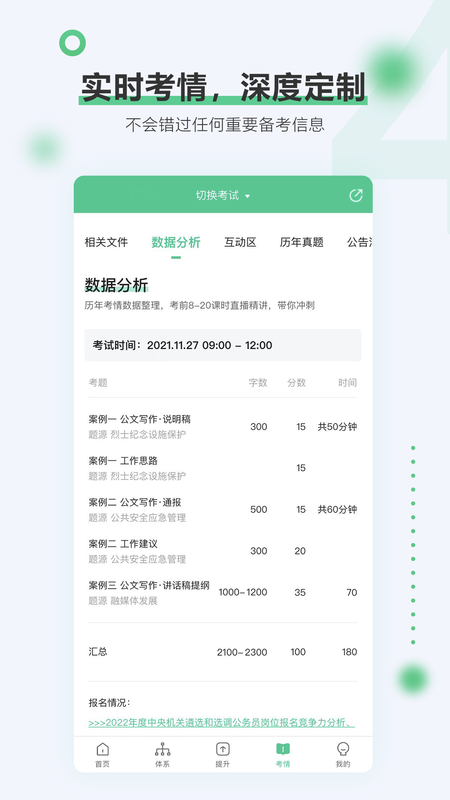The height and width of the screenshot is (800, 450).
Task: Select the 案例一 工作思路 row
Action: (223, 468)
